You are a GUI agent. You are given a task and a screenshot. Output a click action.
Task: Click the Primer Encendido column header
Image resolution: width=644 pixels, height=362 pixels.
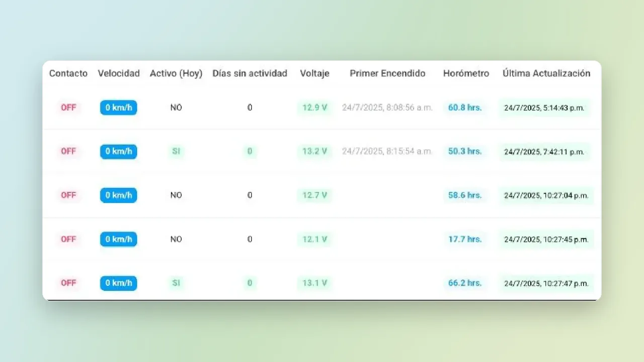(387, 73)
